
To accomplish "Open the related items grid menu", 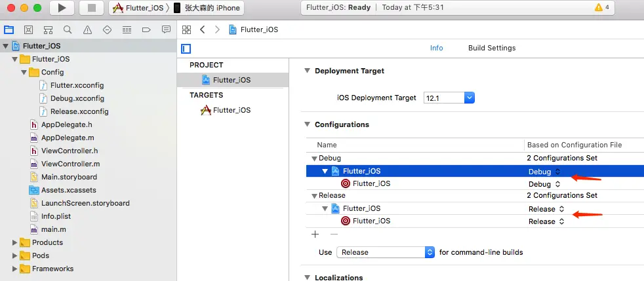I will (x=186, y=29).
